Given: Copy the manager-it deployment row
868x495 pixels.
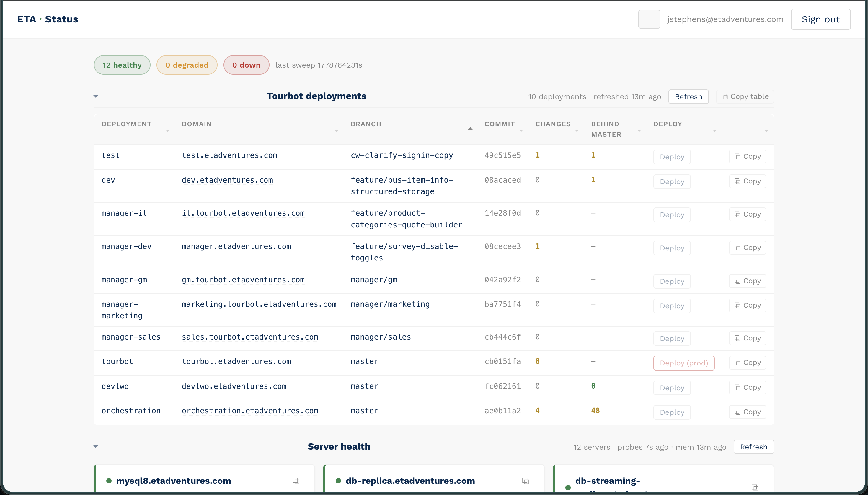Looking at the screenshot, I should [747, 214].
